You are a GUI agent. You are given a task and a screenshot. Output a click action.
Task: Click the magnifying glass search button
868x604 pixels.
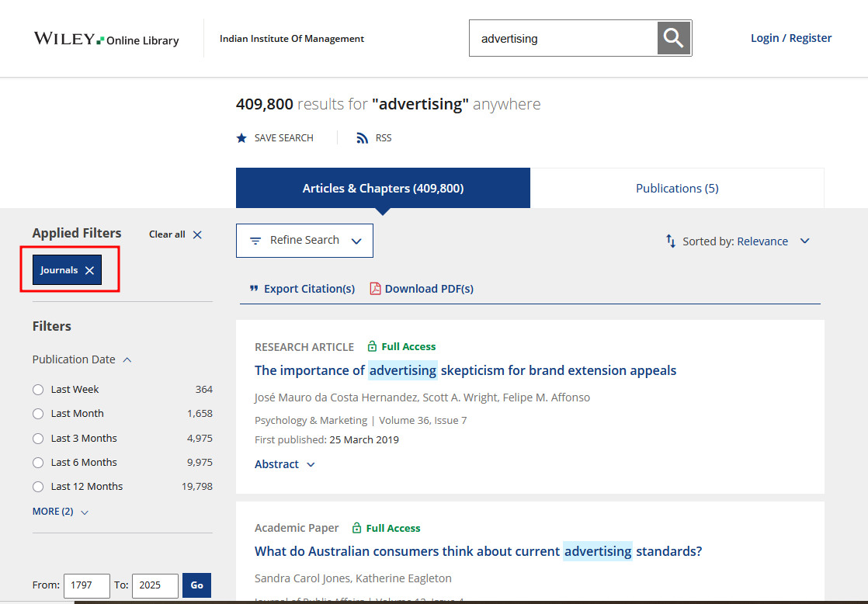pos(673,38)
